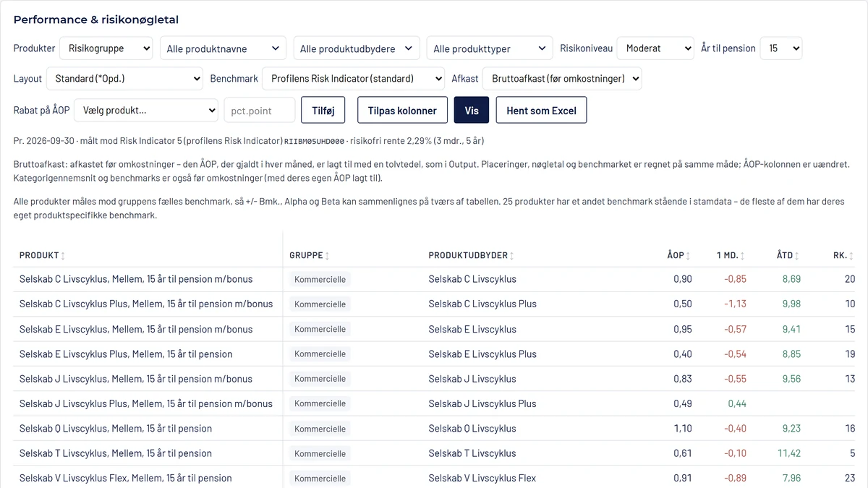The height and width of the screenshot is (488, 868).
Task: Open the Produkter Risikogruppe dropdown
Action: (x=106, y=48)
